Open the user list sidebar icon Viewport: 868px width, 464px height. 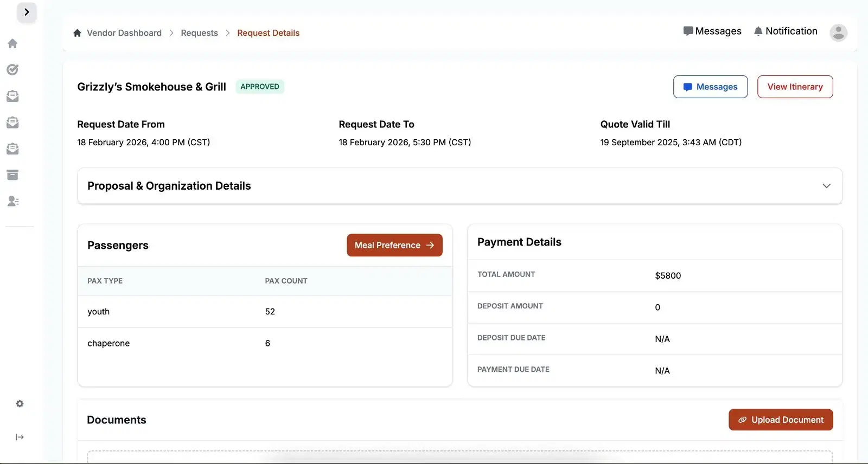pos(12,201)
